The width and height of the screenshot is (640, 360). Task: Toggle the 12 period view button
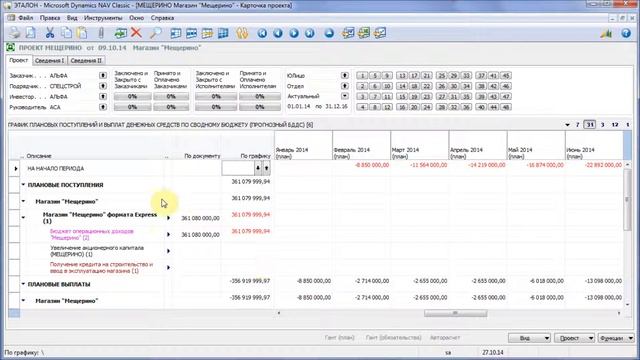tap(615, 124)
